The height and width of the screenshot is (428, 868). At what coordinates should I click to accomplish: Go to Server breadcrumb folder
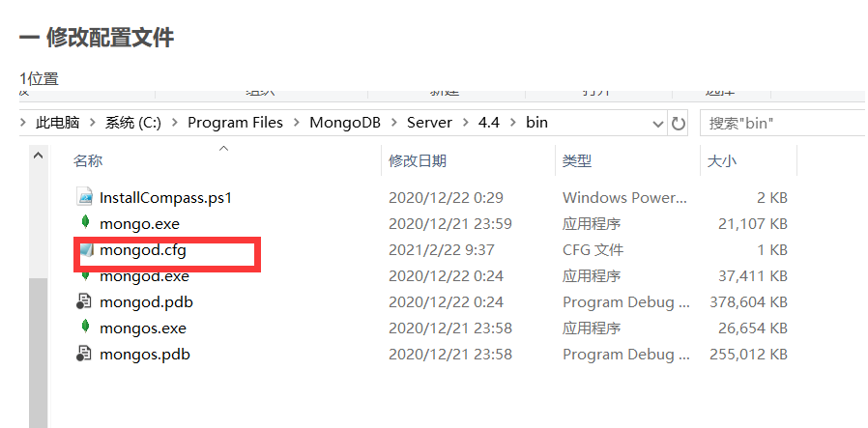[429, 122]
